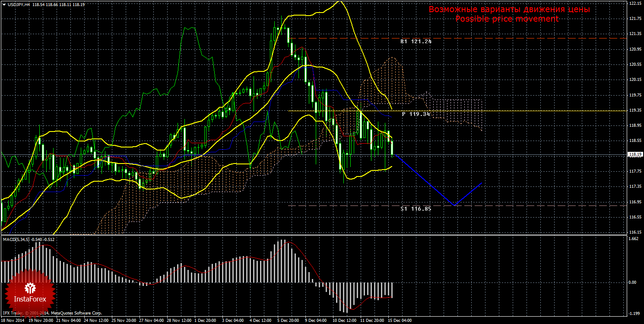Click the 116.15 price scale label
The width and height of the screenshot is (644, 324).
tap(634, 232)
